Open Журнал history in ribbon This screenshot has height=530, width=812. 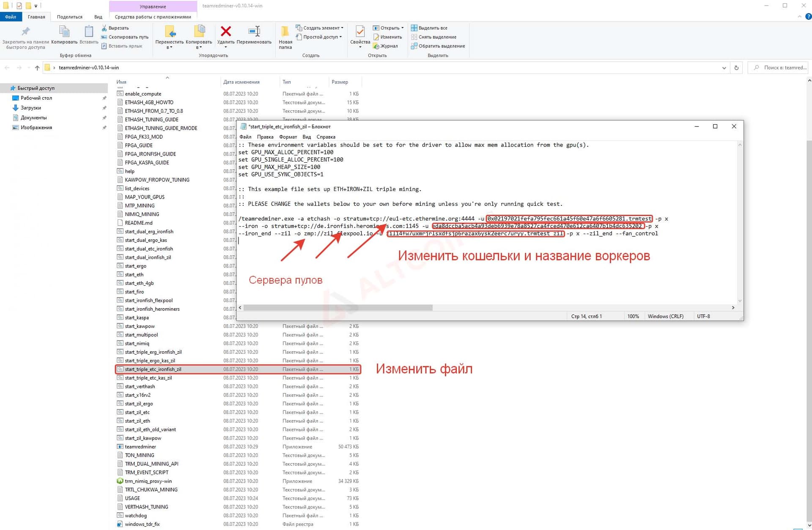pos(385,46)
